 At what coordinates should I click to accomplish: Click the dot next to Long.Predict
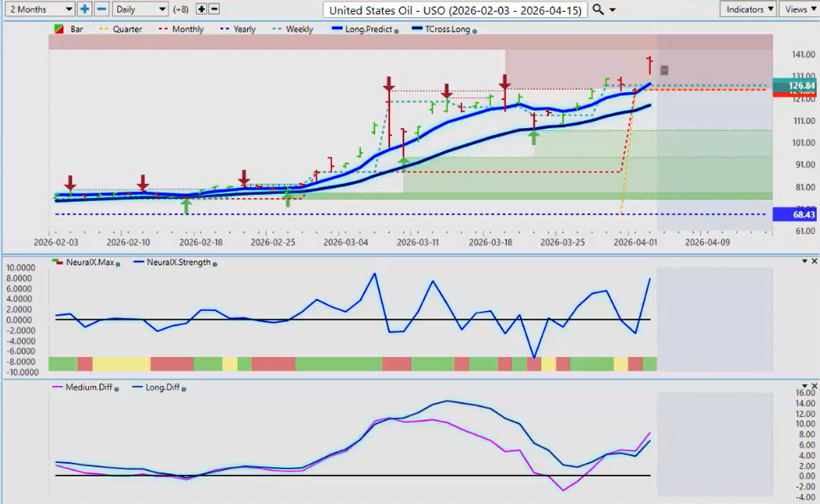[396, 30]
